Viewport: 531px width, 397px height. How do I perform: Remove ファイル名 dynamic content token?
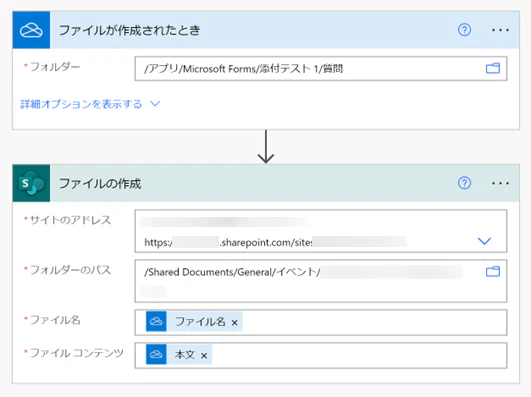[234, 323]
